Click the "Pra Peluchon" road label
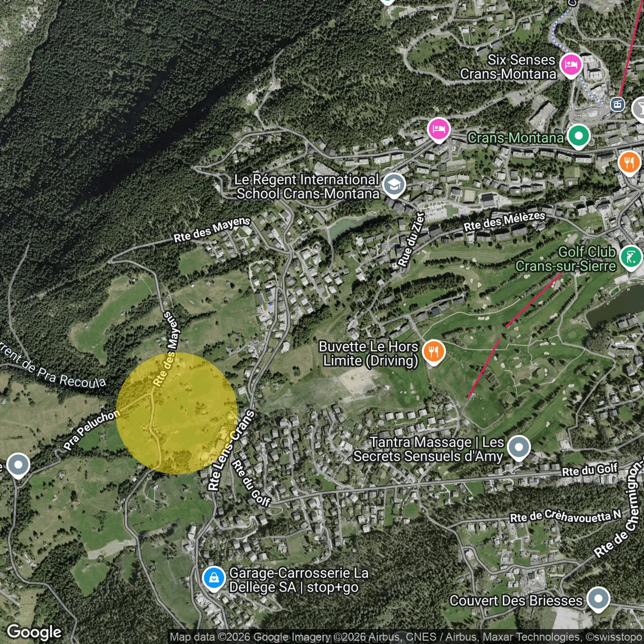 92,430
